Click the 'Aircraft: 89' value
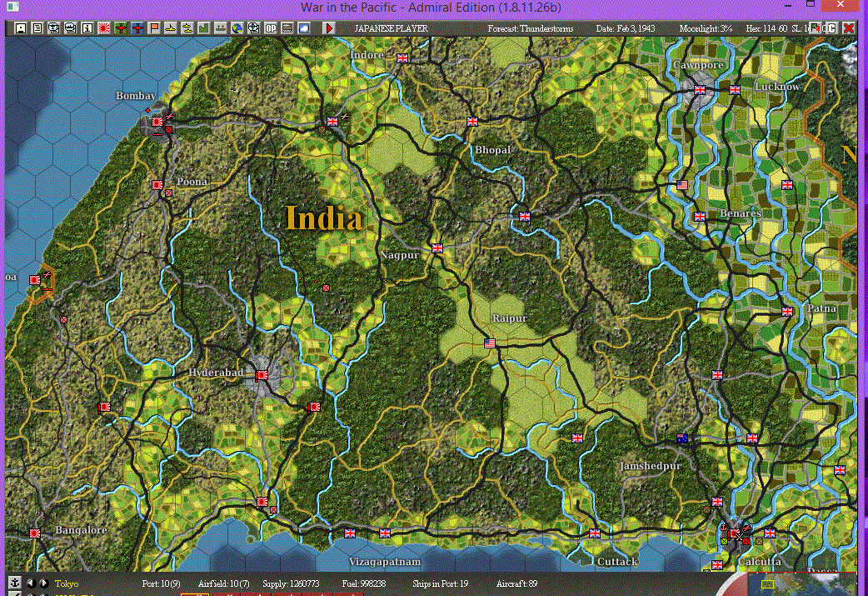868x596 pixels. [516, 583]
